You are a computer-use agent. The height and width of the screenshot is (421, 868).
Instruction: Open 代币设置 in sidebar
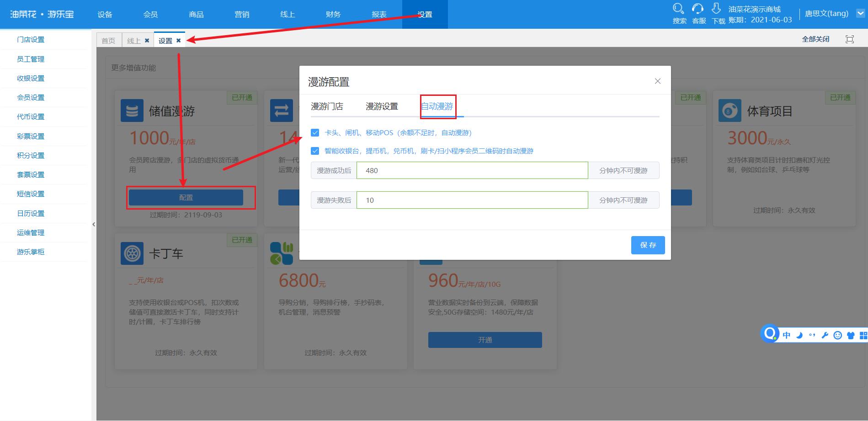[x=31, y=116]
